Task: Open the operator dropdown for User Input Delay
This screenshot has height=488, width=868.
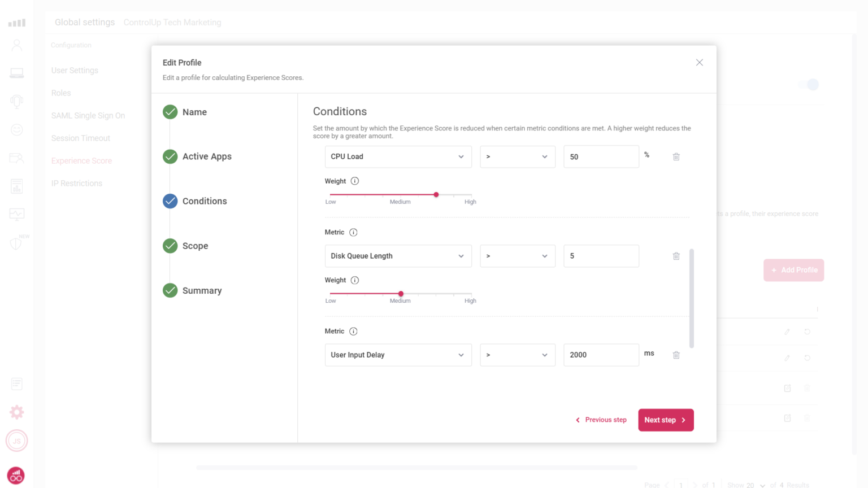Action: point(517,355)
